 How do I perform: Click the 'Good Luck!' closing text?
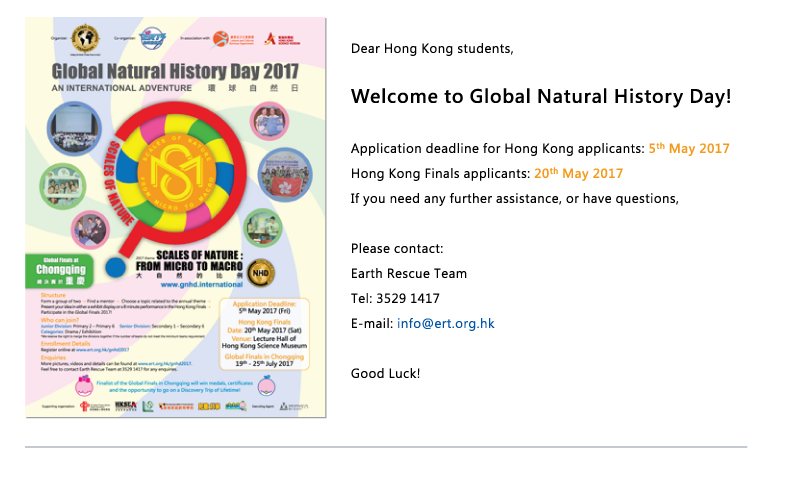385,373
